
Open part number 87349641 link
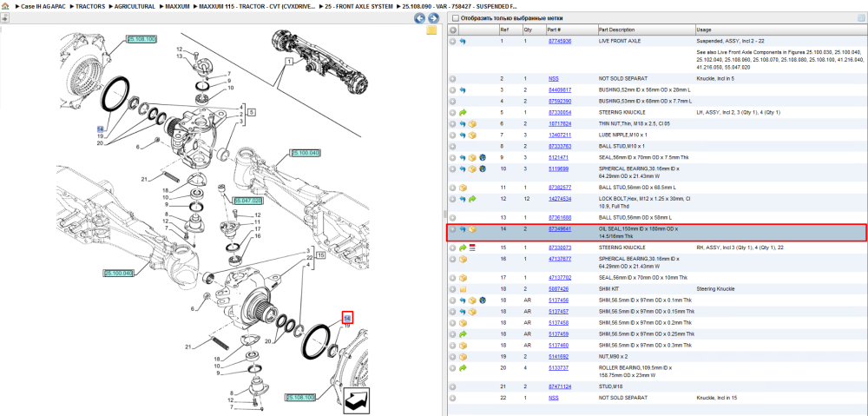(x=560, y=228)
